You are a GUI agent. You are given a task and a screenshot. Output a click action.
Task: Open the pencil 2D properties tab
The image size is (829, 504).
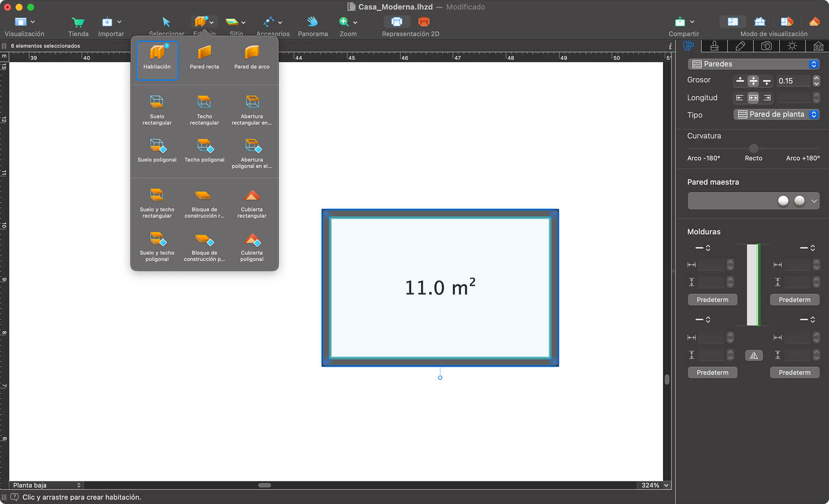pyautogui.click(x=740, y=46)
